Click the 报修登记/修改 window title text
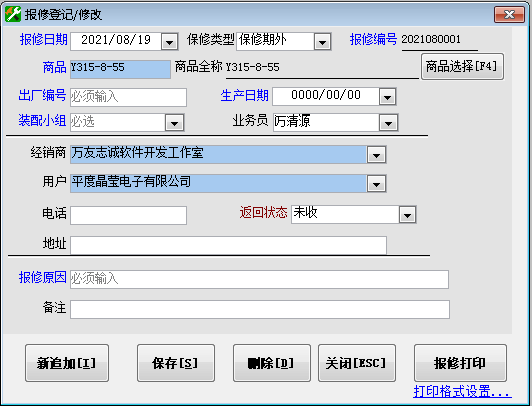This screenshot has height=406, width=532. [x=63, y=15]
